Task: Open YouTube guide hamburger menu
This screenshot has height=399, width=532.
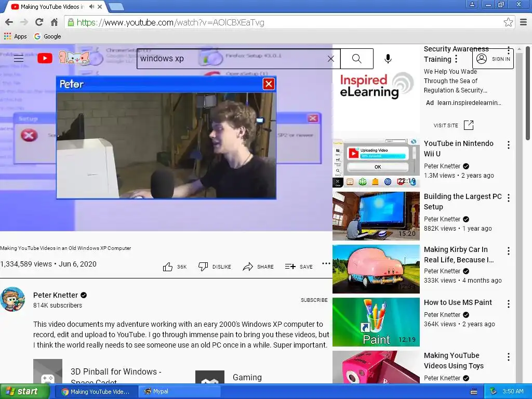Action: click(x=19, y=58)
